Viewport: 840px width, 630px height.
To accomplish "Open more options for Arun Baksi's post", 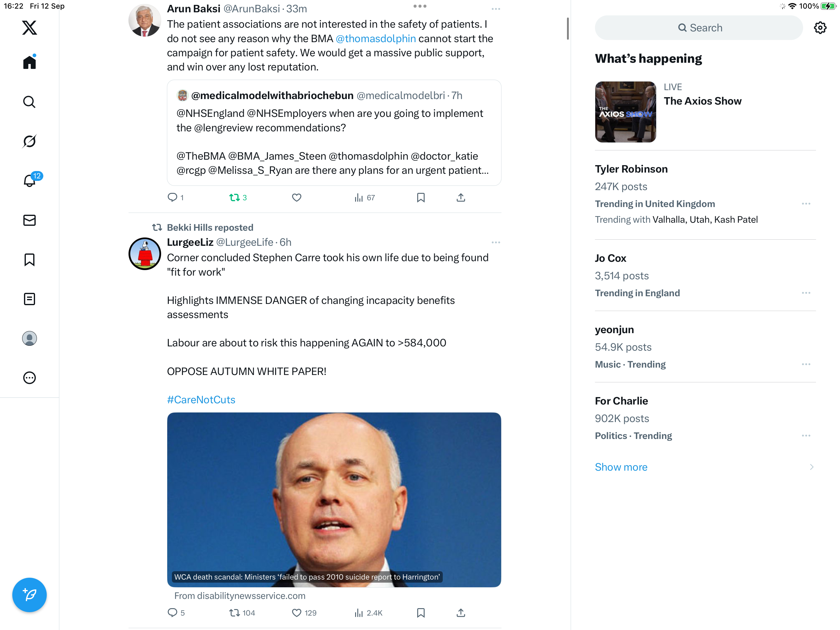I will [496, 9].
